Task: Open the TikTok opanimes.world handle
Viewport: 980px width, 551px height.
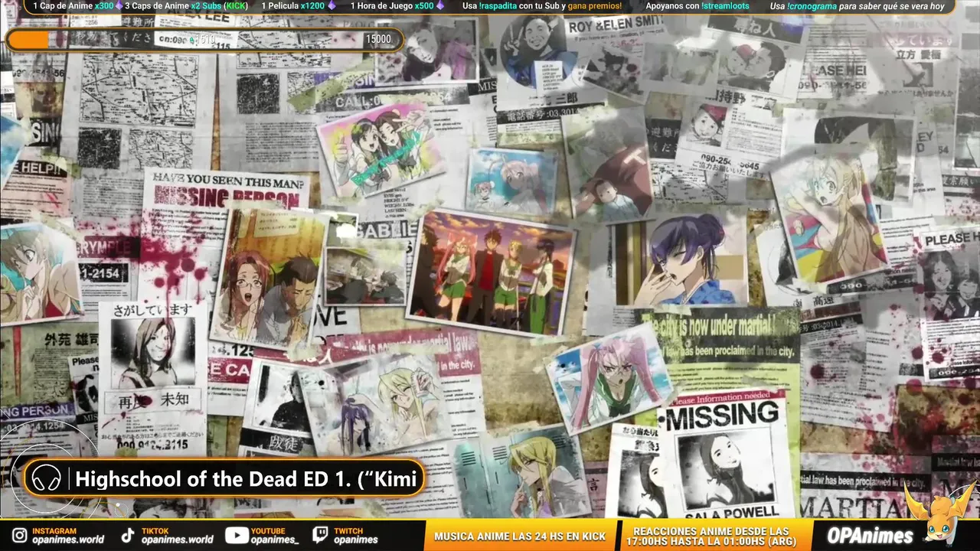Action: [x=178, y=540]
